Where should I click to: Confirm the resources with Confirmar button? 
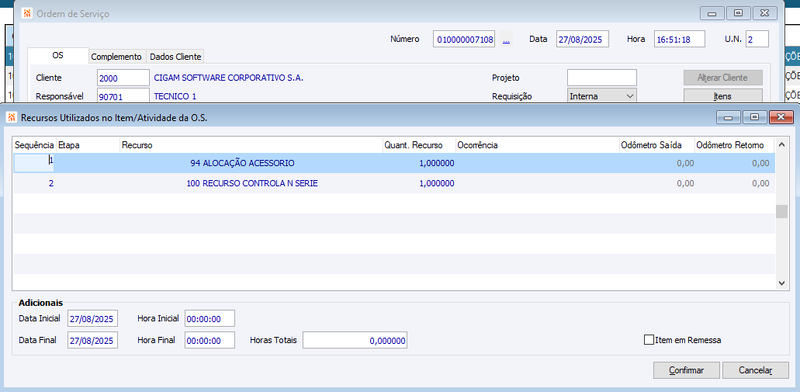coord(686,370)
